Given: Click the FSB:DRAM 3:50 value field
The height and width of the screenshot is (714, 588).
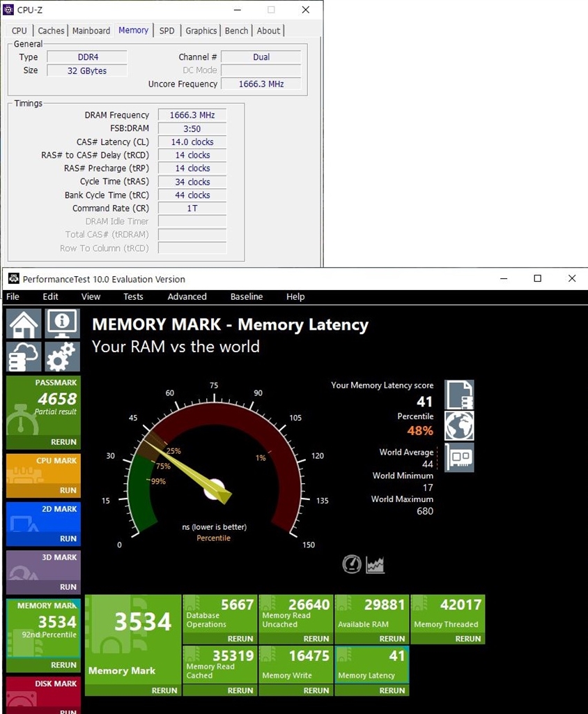Looking at the screenshot, I should coord(192,128).
